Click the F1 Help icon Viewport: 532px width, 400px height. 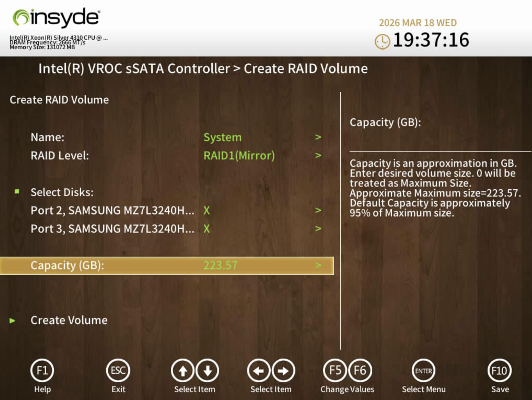pyautogui.click(x=42, y=370)
